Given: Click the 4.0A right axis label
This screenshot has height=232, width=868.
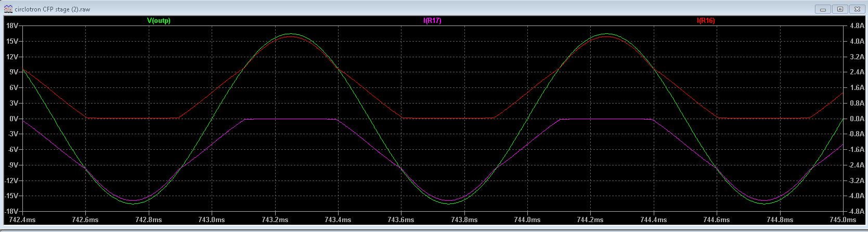Looking at the screenshot, I should (x=857, y=41).
